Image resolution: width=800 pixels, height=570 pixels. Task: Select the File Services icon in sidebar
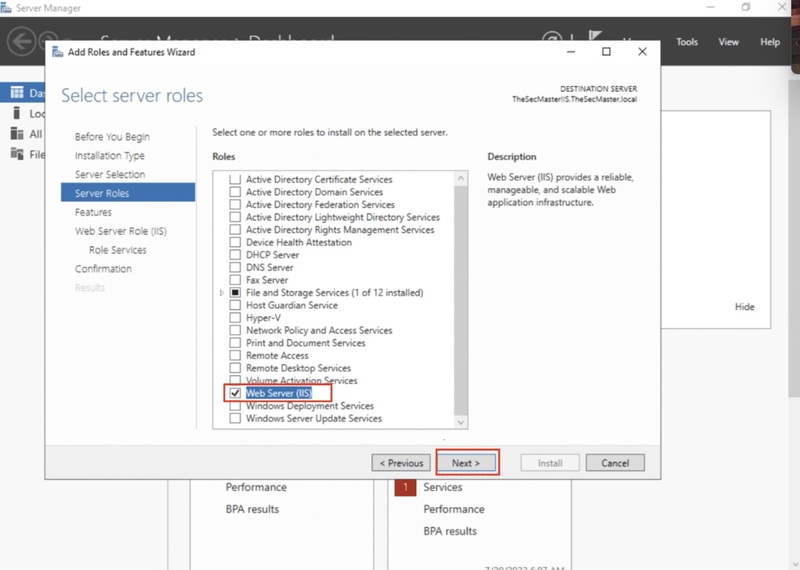pos(17,154)
